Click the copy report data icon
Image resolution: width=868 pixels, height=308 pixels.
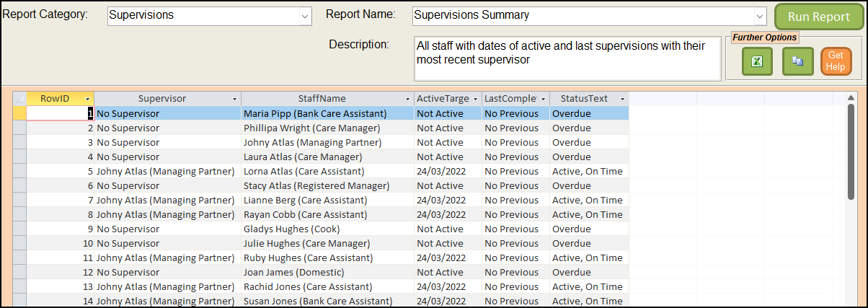[x=797, y=61]
